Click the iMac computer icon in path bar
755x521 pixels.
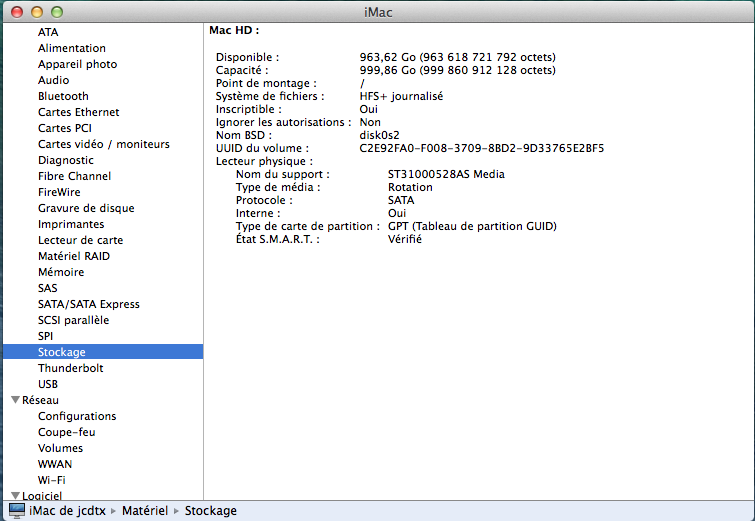[16, 510]
